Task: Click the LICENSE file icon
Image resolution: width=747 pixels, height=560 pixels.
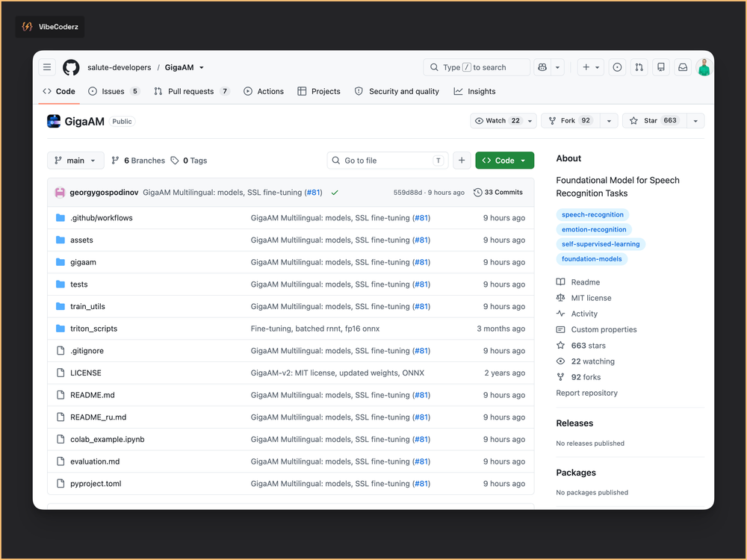Action: (61, 373)
